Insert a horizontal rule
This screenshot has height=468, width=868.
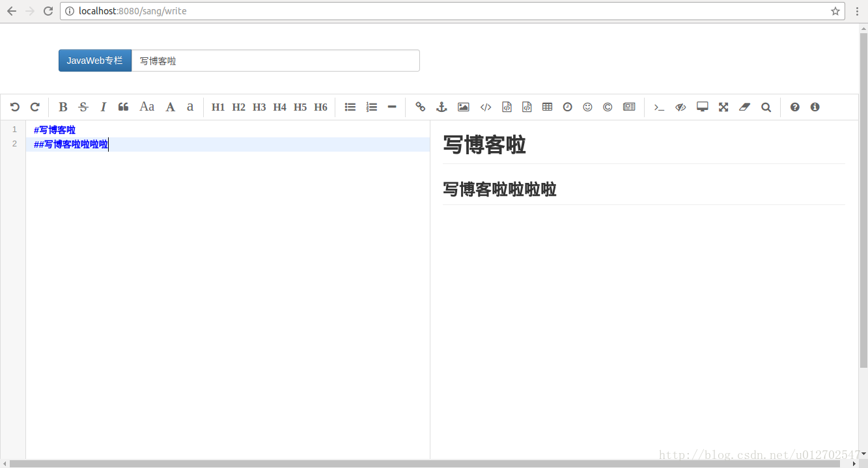(392, 107)
